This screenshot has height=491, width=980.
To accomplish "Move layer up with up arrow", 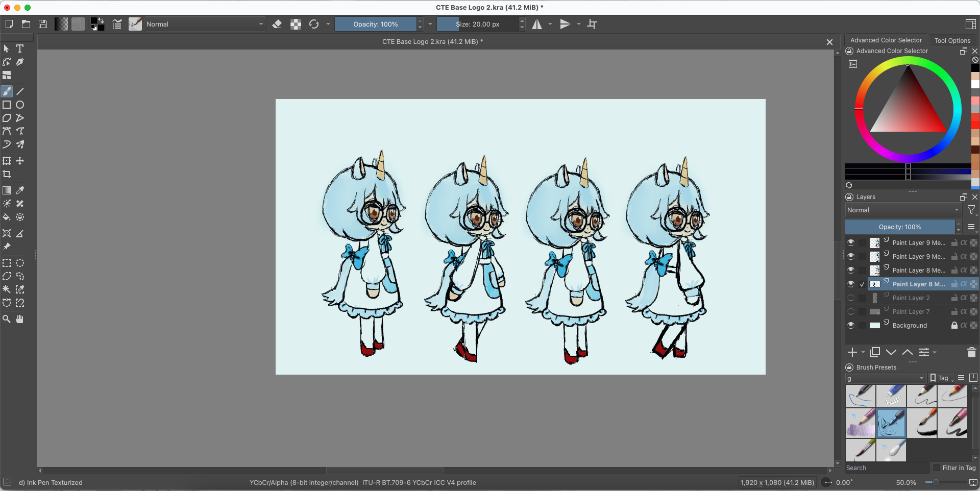I will tap(908, 352).
